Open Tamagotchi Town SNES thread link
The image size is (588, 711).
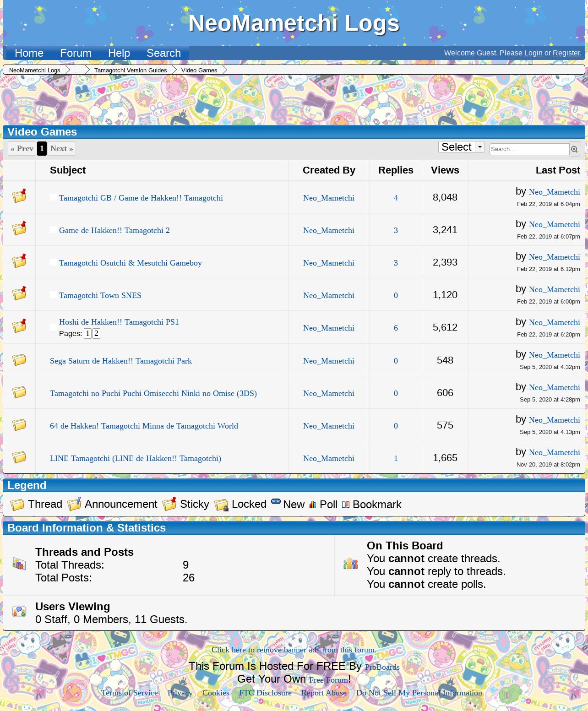(100, 295)
